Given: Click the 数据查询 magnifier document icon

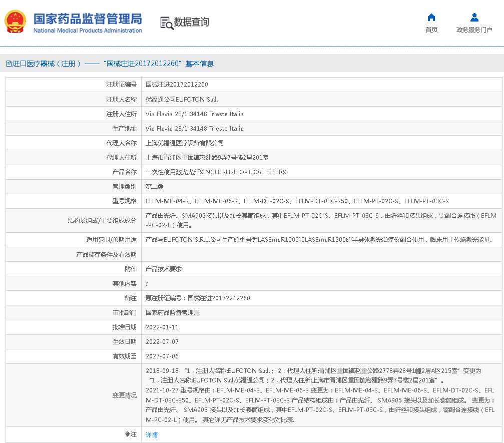Looking at the screenshot, I should click(166, 23).
